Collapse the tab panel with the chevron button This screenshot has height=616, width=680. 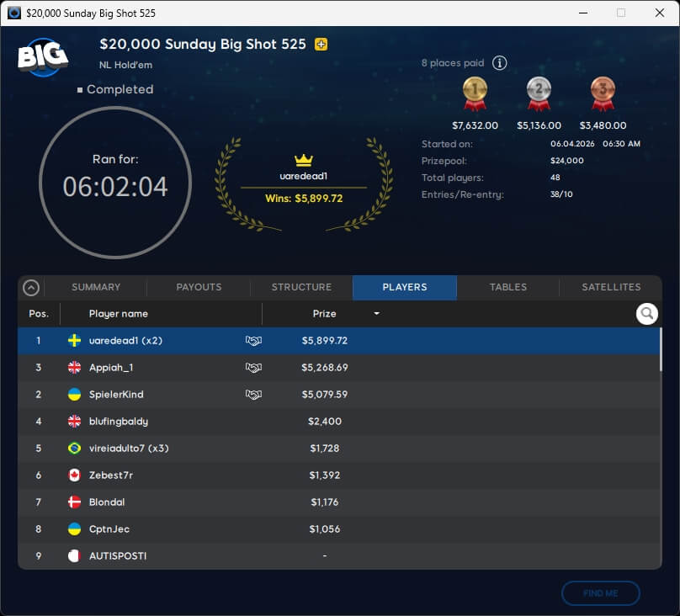[31, 288]
